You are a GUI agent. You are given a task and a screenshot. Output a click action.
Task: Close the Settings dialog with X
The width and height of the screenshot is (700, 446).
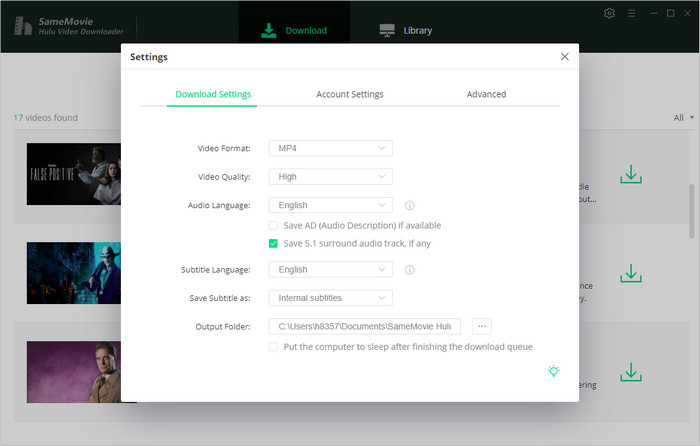(x=565, y=57)
